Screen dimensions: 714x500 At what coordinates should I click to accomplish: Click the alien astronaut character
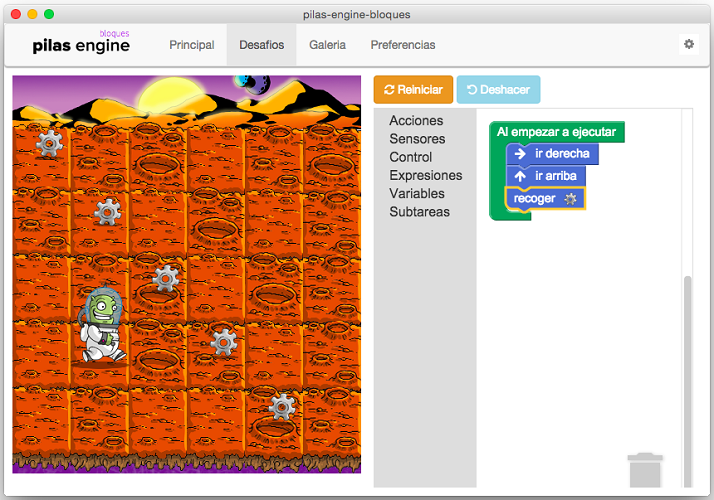[101, 325]
